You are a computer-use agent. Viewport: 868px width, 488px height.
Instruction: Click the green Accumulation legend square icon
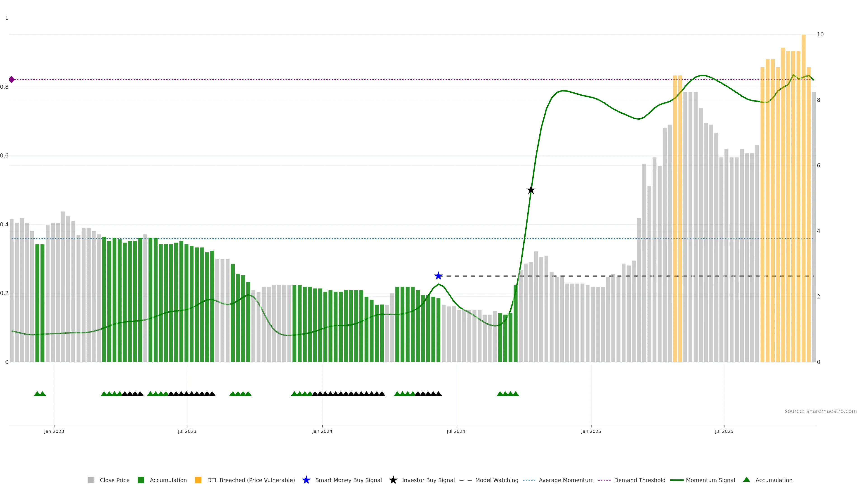(x=141, y=480)
